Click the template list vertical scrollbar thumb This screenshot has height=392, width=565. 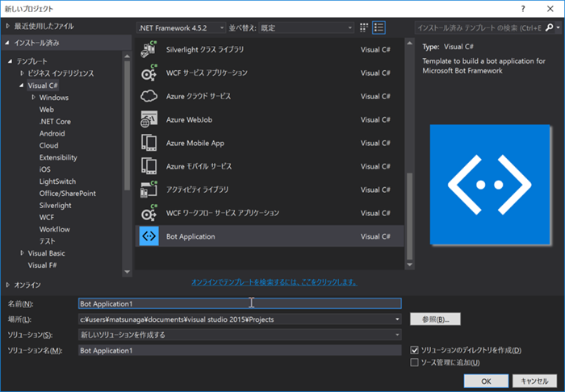(x=410, y=216)
